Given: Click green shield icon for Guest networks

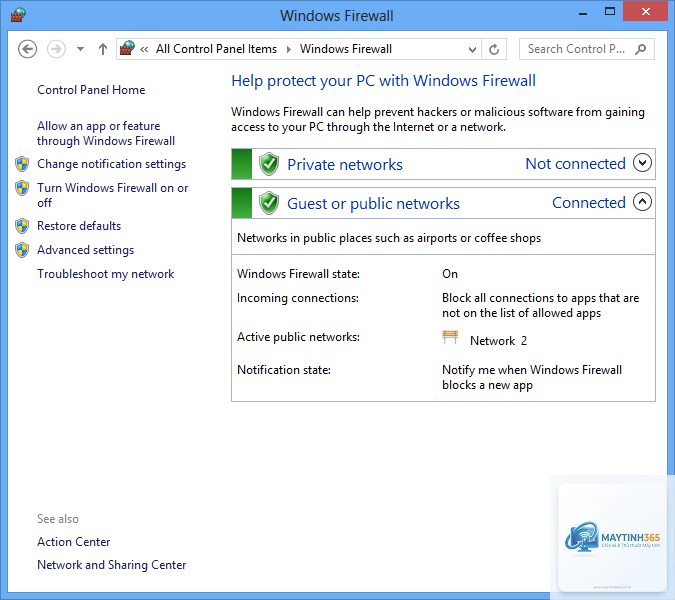Looking at the screenshot, I should click(269, 203).
